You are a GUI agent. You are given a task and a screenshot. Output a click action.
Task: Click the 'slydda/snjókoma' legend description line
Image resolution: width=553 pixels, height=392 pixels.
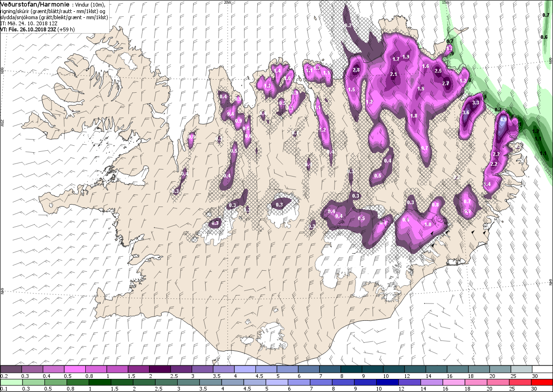coord(54,17)
